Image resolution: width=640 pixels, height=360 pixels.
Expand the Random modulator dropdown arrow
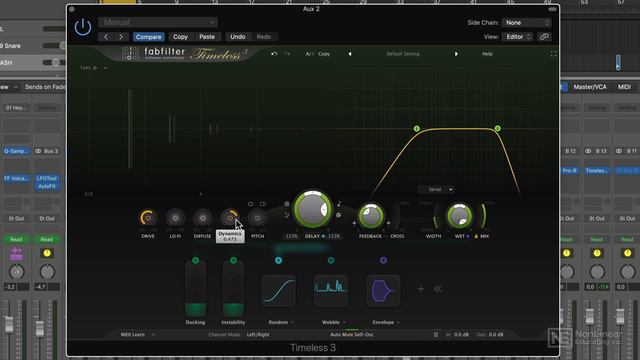(293, 322)
